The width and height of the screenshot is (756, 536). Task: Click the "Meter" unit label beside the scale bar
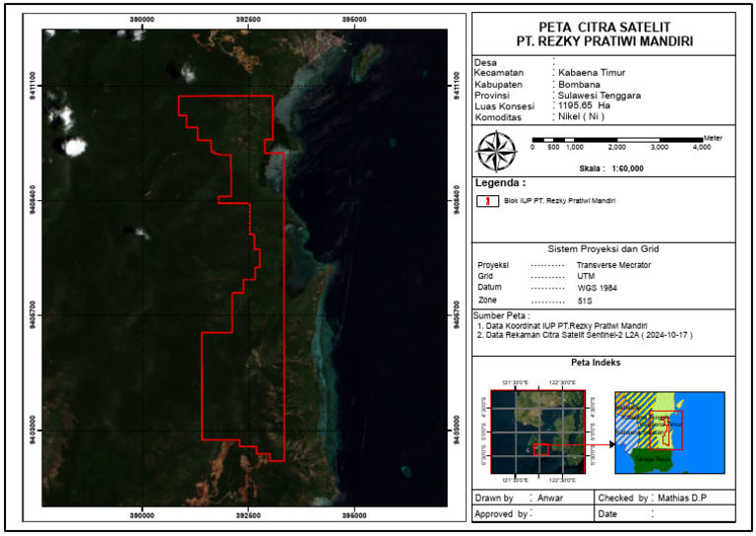[713, 138]
